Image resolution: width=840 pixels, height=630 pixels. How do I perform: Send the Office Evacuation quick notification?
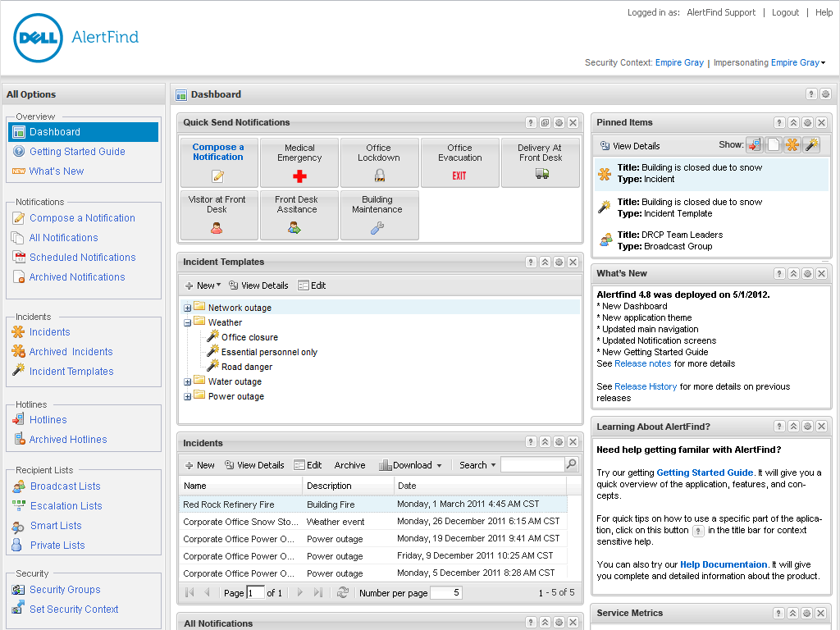pos(459,163)
